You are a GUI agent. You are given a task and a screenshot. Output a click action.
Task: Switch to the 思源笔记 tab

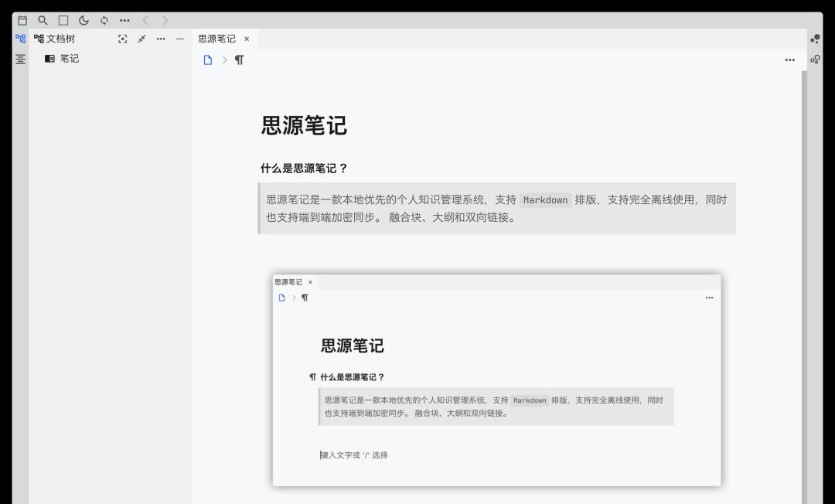(x=216, y=39)
